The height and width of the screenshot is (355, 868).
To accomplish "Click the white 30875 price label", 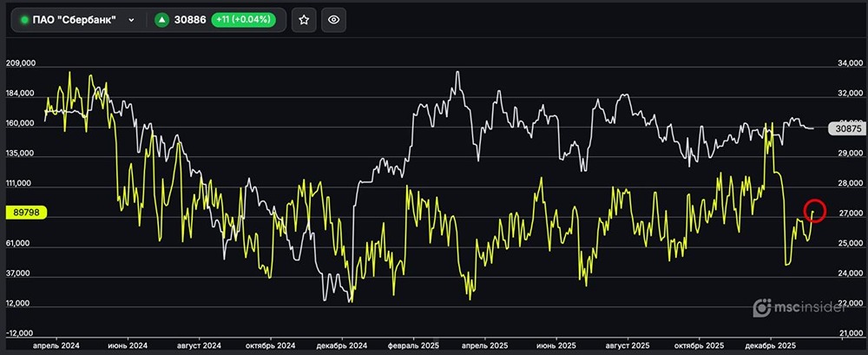I will [x=846, y=128].
